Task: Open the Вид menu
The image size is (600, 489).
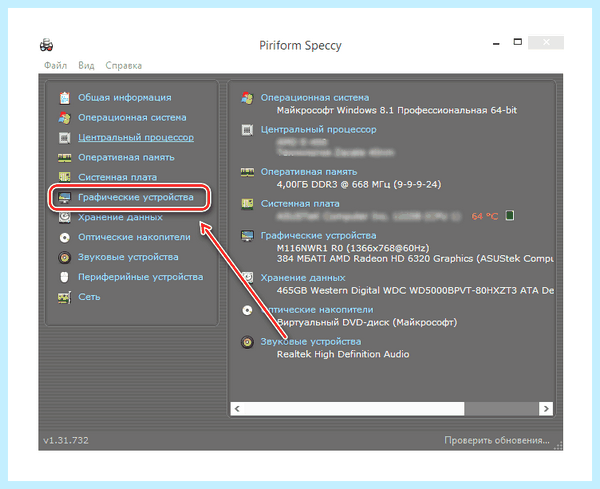Action: [x=86, y=65]
